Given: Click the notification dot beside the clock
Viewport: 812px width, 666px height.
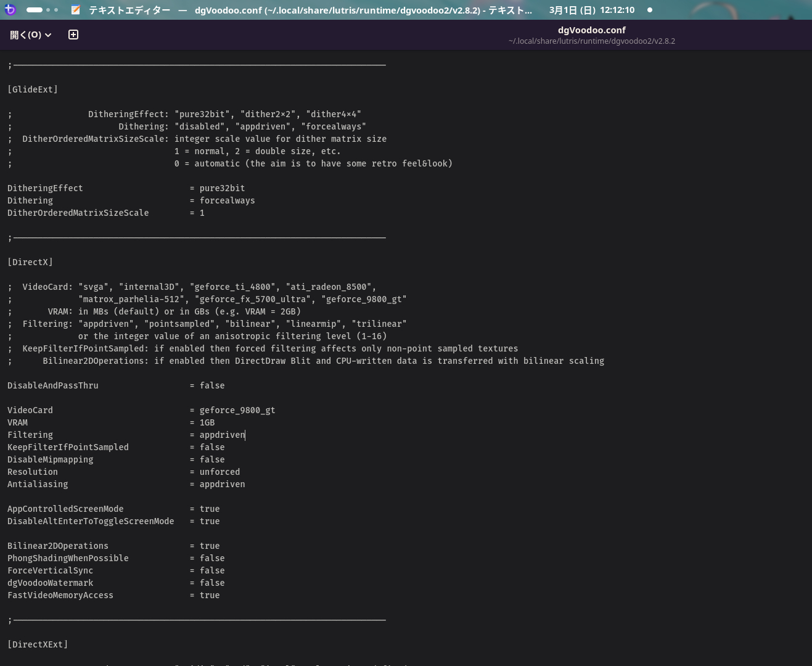Looking at the screenshot, I should (x=649, y=10).
